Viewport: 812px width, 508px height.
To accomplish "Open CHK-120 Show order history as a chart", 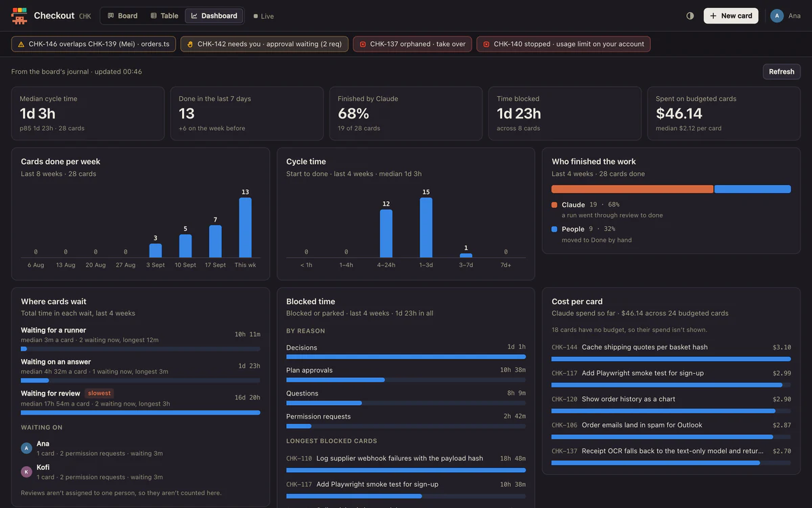I will tap(671, 404).
